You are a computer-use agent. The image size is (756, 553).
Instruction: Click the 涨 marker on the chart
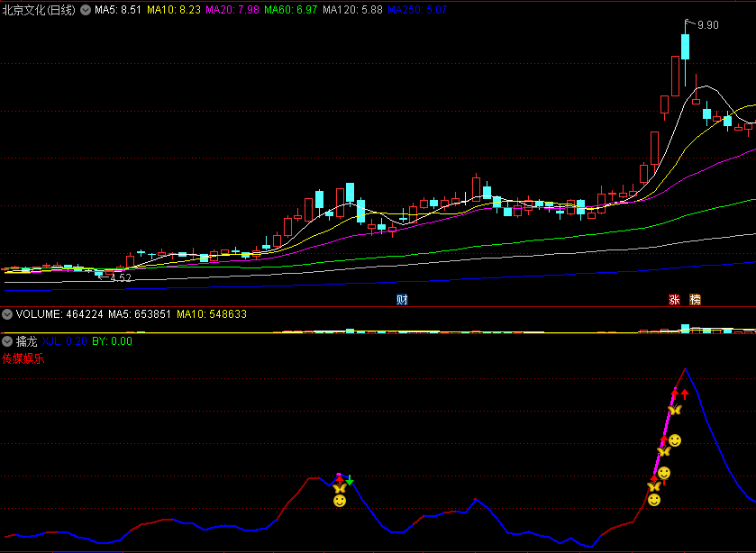coord(674,299)
